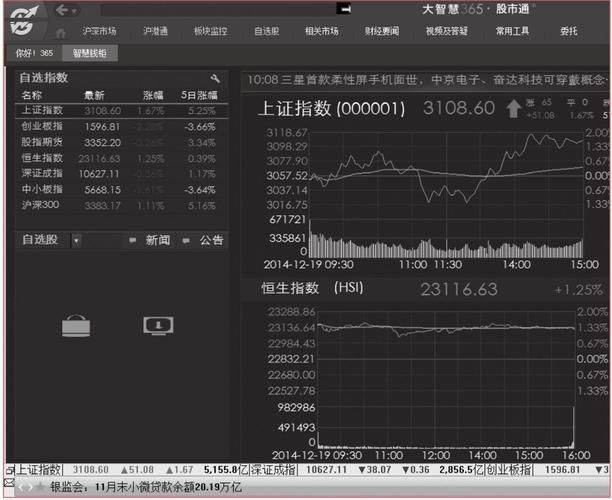The image size is (612, 500).
Task: Click the 上证指数 (000001) chart title
Action: [x=332, y=109]
